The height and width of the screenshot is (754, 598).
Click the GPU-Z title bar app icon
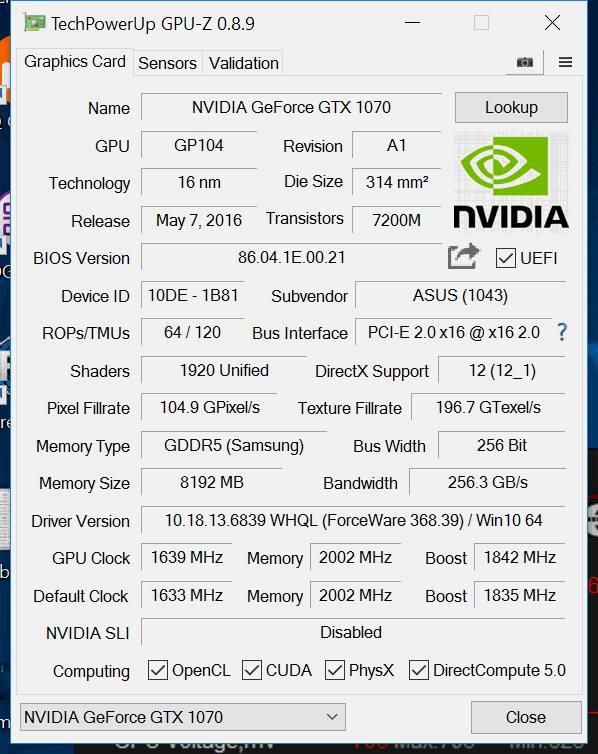tap(35, 23)
